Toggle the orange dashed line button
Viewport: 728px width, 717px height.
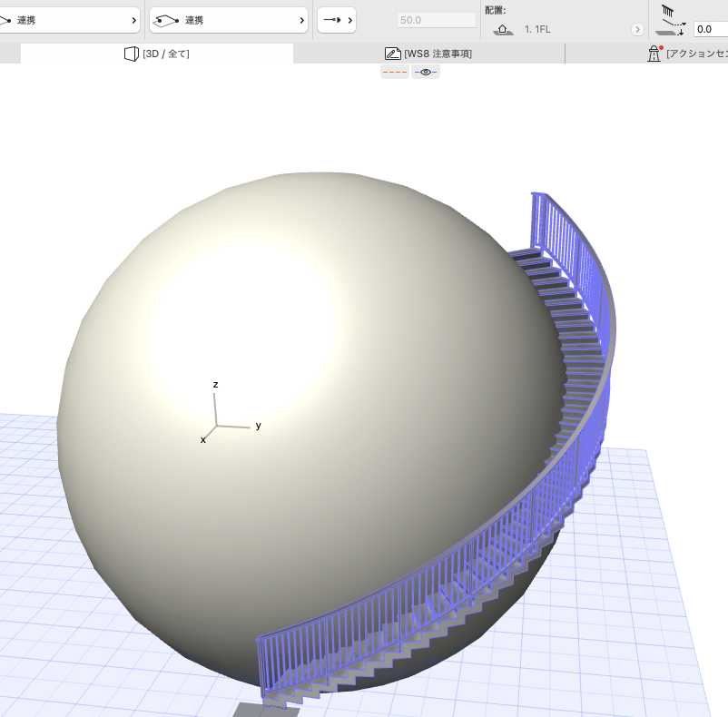395,72
